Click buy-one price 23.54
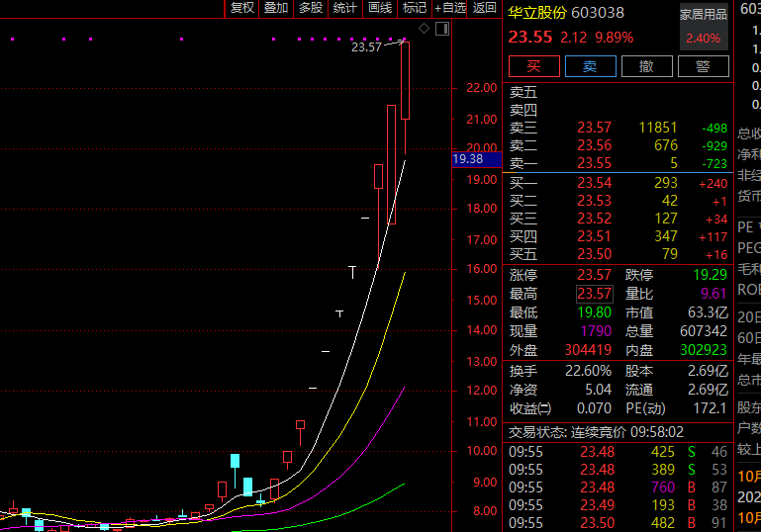 click(594, 183)
